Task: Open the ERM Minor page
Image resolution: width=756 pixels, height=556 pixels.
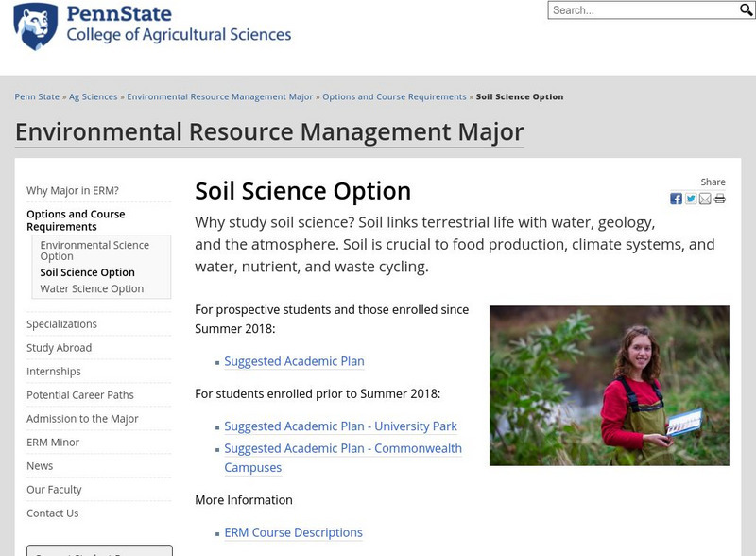Action: [53, 443]
